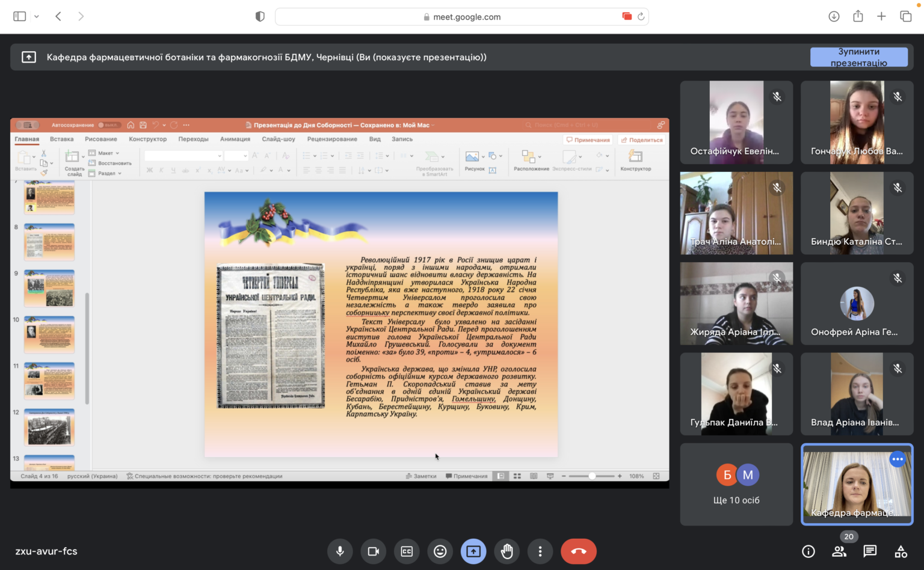Click Зупинити презентацію button

pyautogui.click(x=858, y=57)
